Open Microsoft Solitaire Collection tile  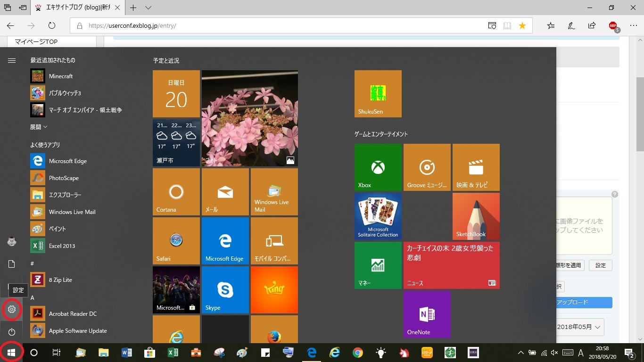(x=378, y=216)
